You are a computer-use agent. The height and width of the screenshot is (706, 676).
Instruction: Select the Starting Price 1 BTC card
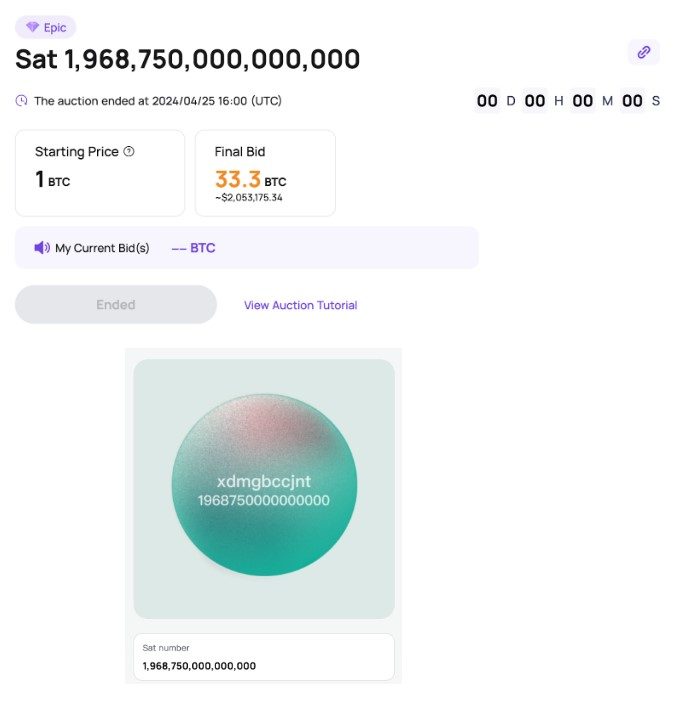pyautogui.click(x=100, y=173)
